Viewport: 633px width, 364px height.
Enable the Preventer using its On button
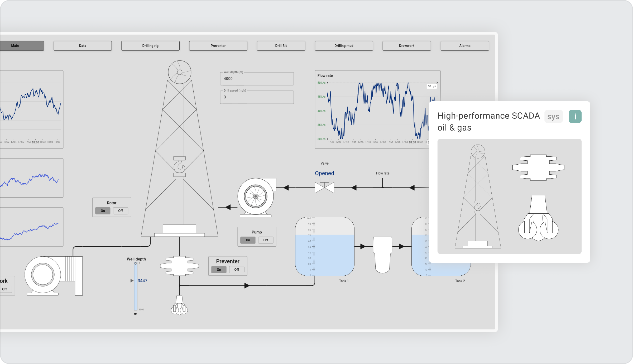(x=219, y=269)
